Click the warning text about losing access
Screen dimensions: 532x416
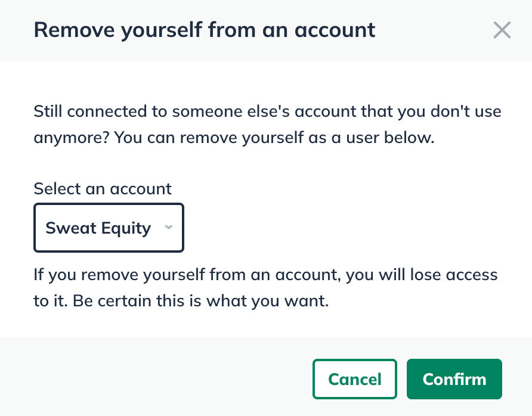point(265,287)
